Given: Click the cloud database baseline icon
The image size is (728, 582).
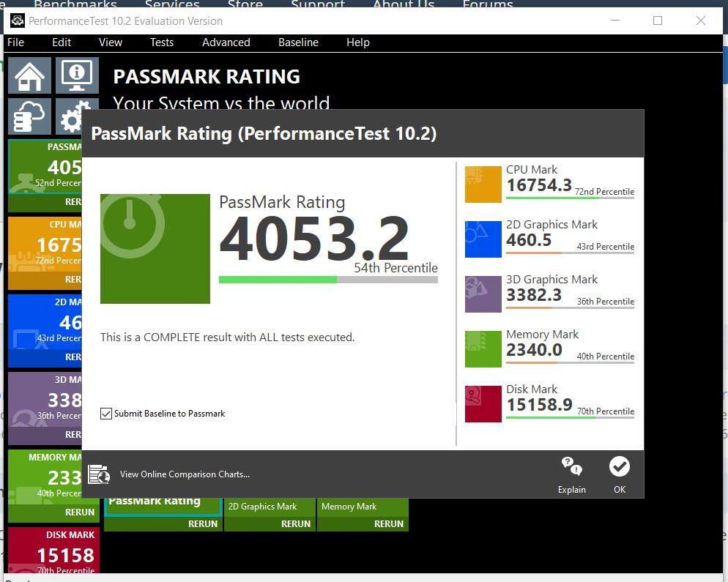Looking at the screenshot, I should point(29,116).
